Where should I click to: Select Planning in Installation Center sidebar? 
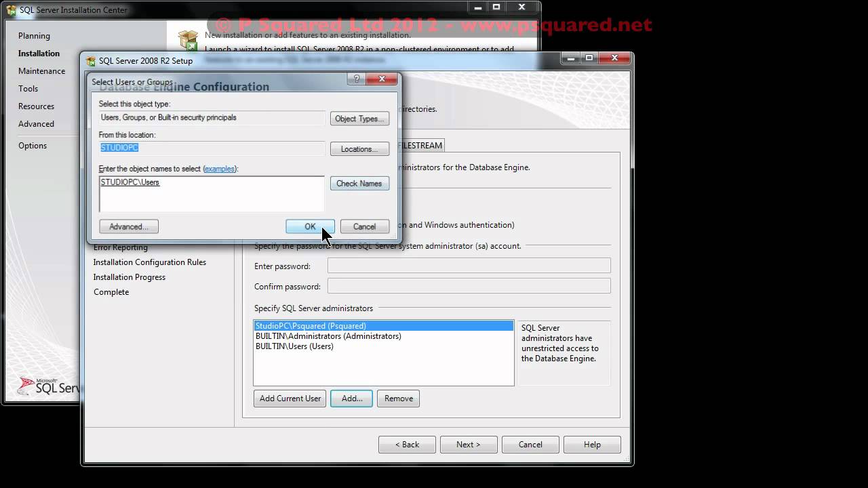point(34,36)
